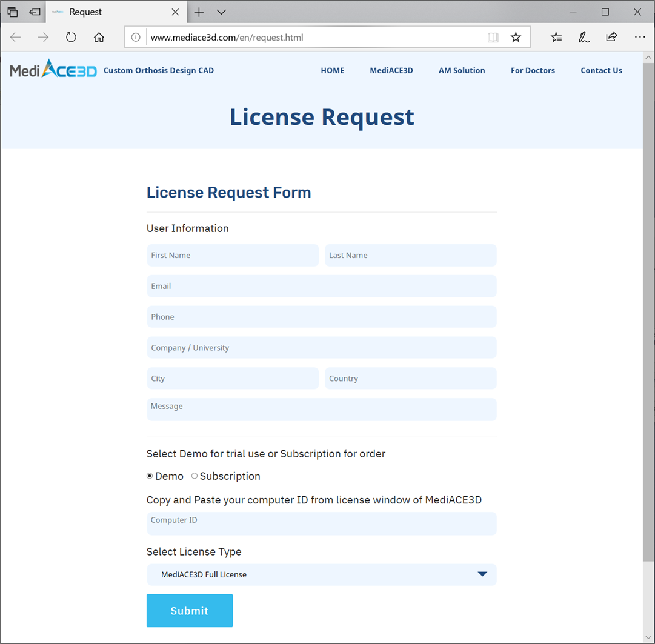Click the MediACE3D logo
Screen dimensions: 655x644
pyautogui.click(x=53, y=69)
